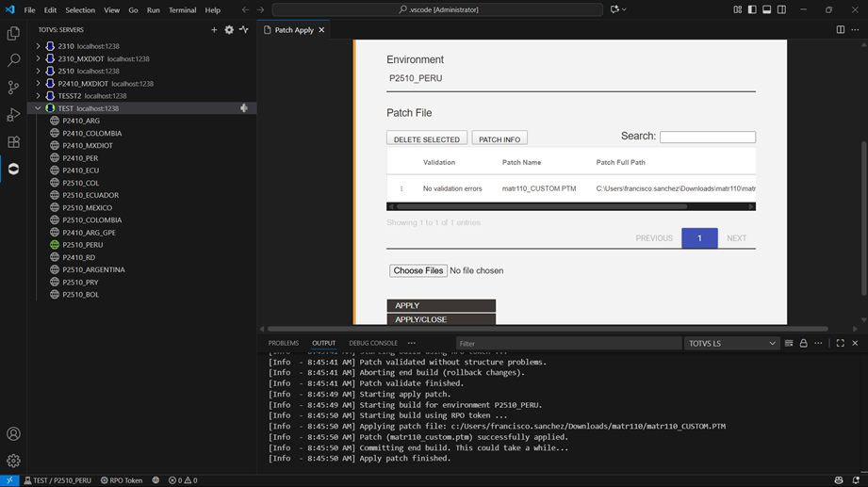The height and width of the screenshot is (487, 868).
Task: Select the Output panel tab
Action: (x=324, y=343)
